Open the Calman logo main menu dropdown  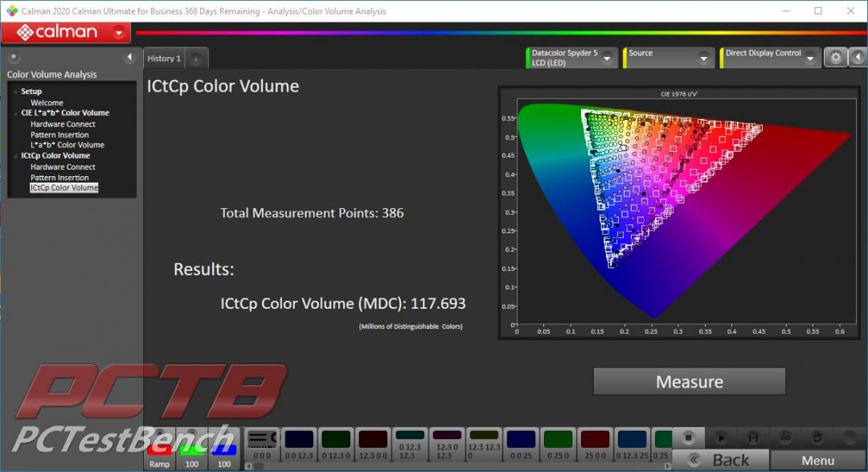118,33
